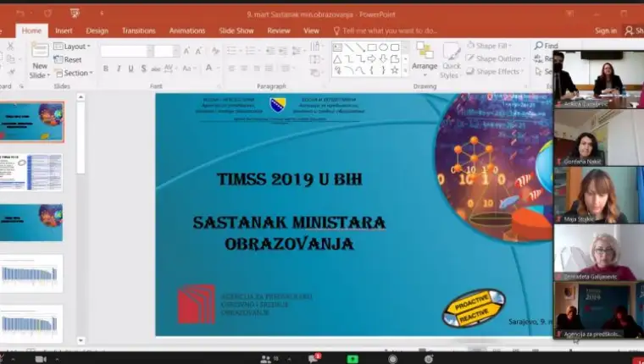Open the font size combo box
This screenshot has width=644, height=364.
pyautogui.click(x=167, y=51)
